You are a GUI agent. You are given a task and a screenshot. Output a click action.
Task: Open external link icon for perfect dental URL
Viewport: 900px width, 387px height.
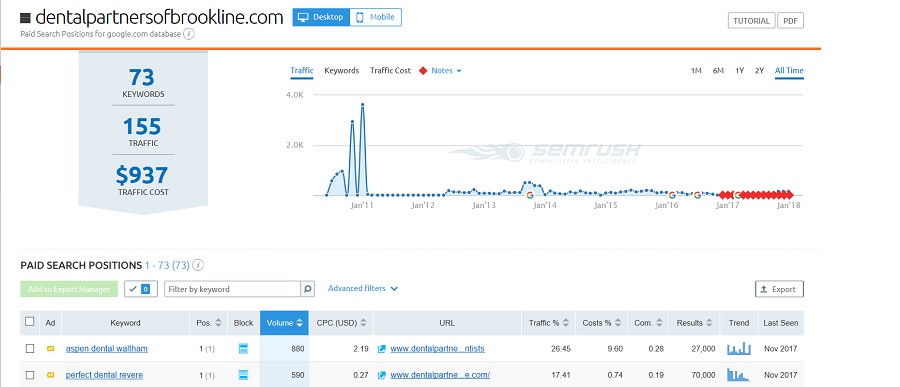coord(382,375)
